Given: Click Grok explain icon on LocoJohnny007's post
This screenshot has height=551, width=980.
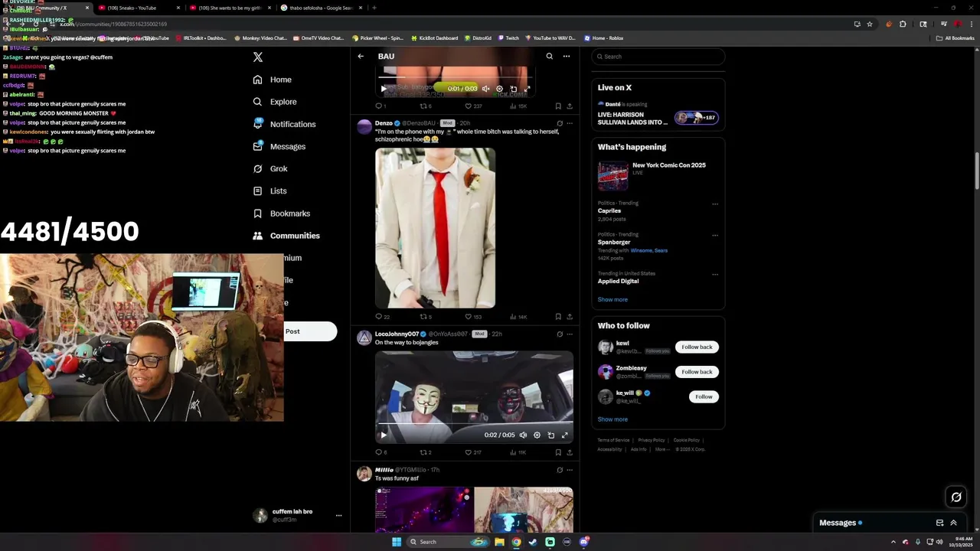Looking at the screenshot, I should (560, 334).
